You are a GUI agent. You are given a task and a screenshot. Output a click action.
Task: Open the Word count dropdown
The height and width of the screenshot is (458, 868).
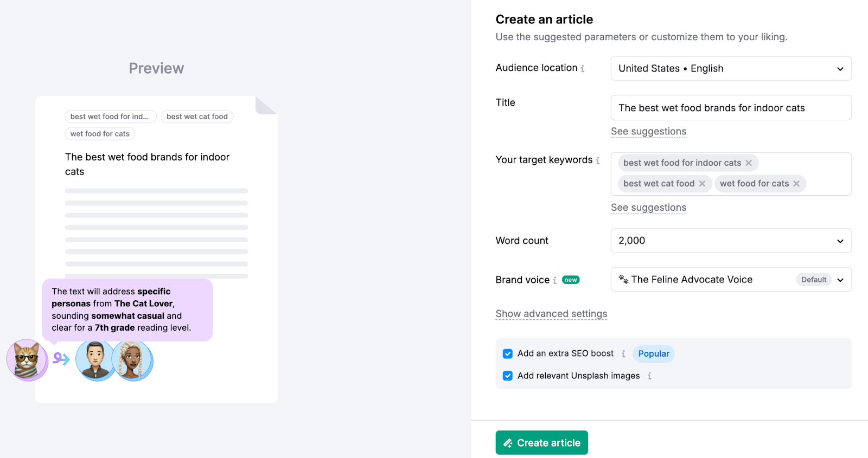(731, 241)
